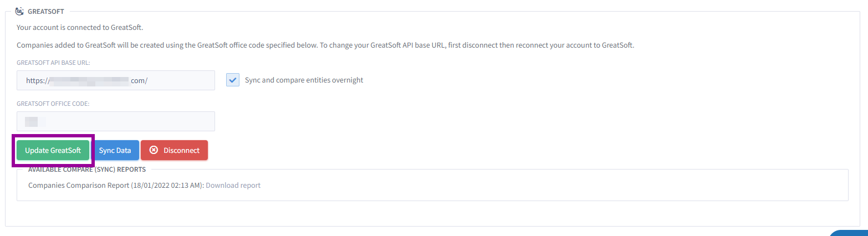Select the Companies Comparison Report entry text

[x=79, y=185]
